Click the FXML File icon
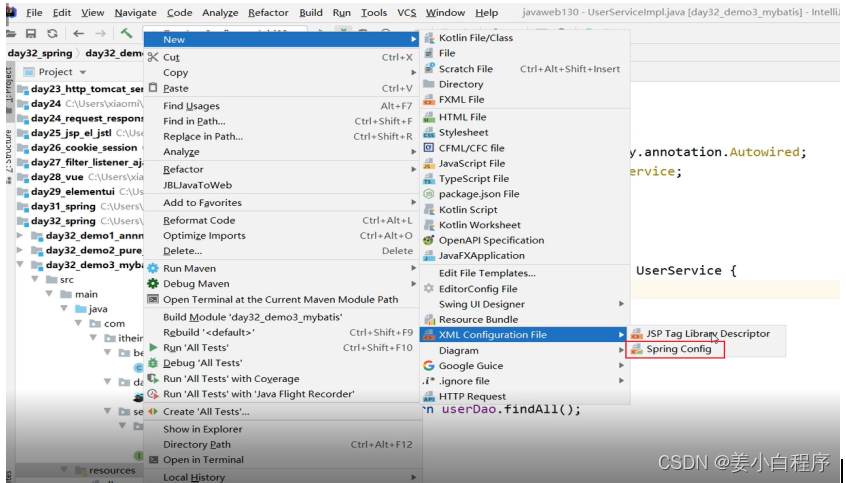This screenshot has width=846, height=483. coord(429,99)
